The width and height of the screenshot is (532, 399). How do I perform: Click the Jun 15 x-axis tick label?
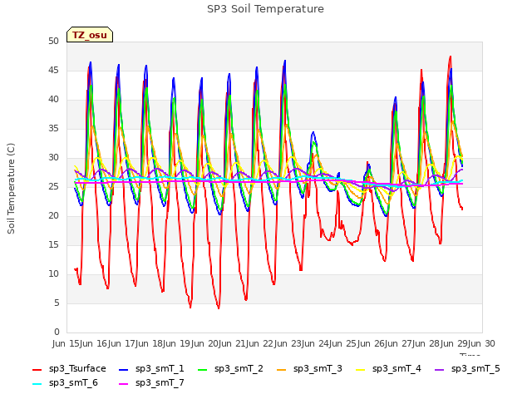[x=67, y=343]
